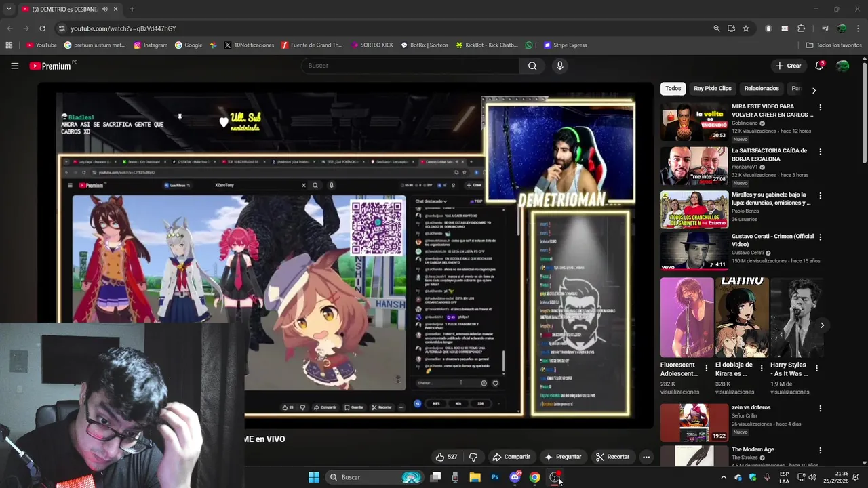The width and height of the screenshot is (868, 488).
Task: Open the BotRix | Sorteos bookmark
Action: pos(425,45)
